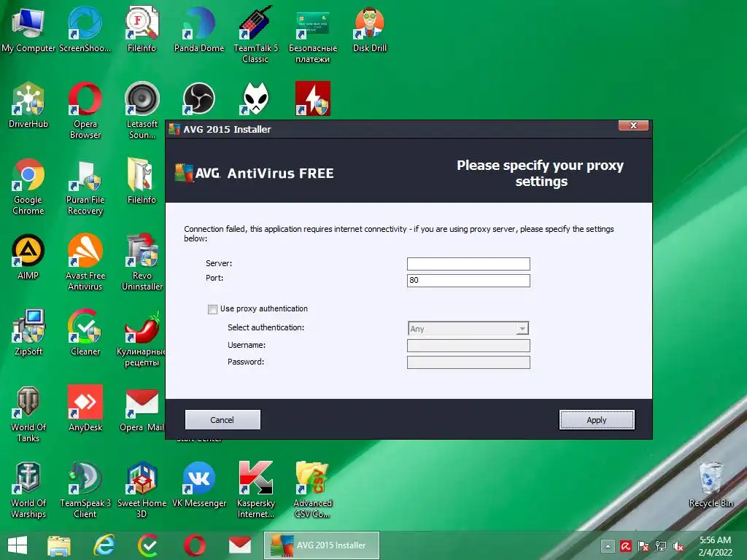Open the Windows Start button
The width and height of the screenshot is (747, 560).
tap(18, 545)
